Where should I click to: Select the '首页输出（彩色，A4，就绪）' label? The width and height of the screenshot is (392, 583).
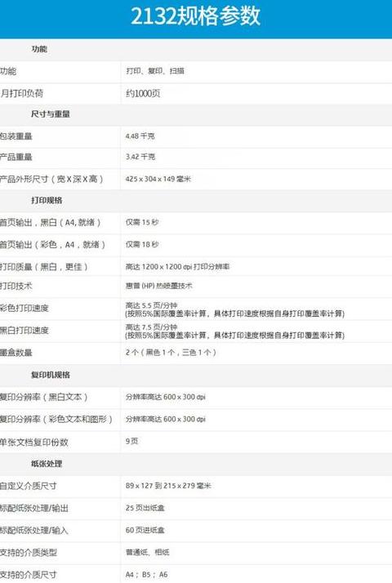click(x=52, y=245)
